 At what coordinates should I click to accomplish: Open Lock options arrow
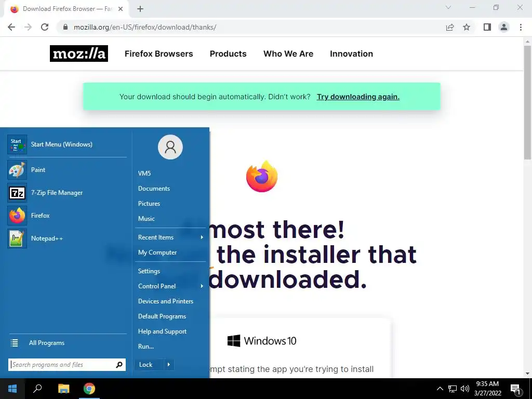169,365
